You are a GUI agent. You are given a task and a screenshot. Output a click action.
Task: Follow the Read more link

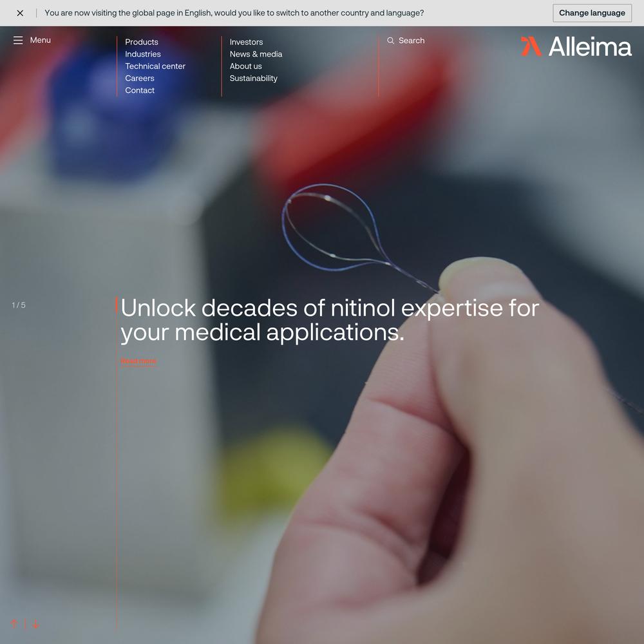[138, 361]
